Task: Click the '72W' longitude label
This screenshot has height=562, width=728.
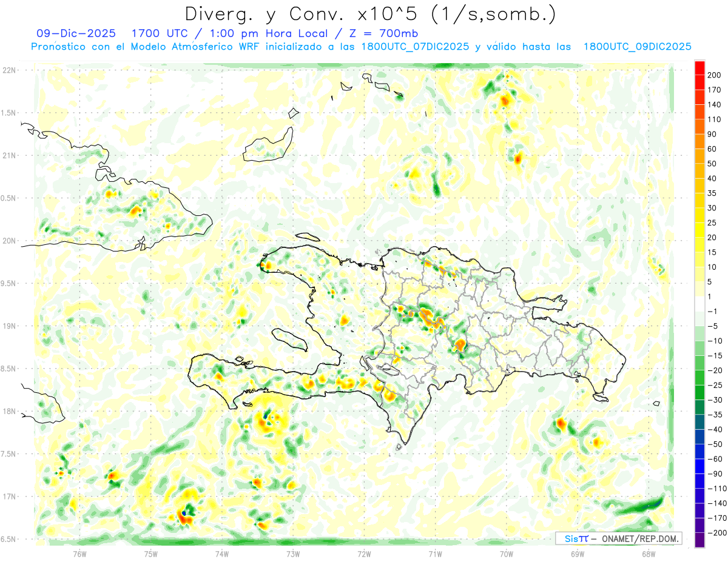Action: tap(364, 554)
